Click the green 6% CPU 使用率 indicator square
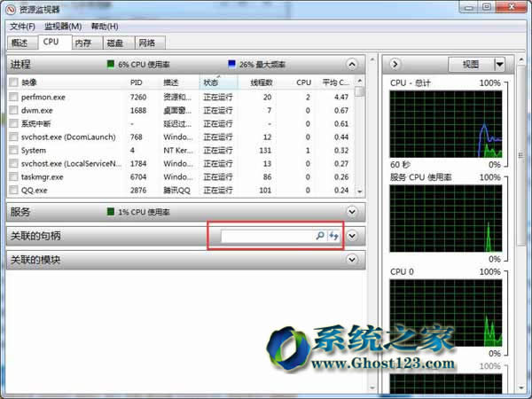This screenshot has width=532, height=399. click(x=111, y=64)
